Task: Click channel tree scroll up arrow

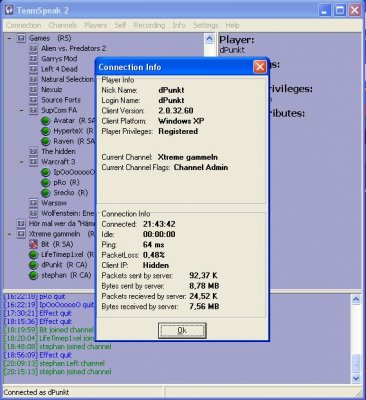Action: (x=209, y=39)
